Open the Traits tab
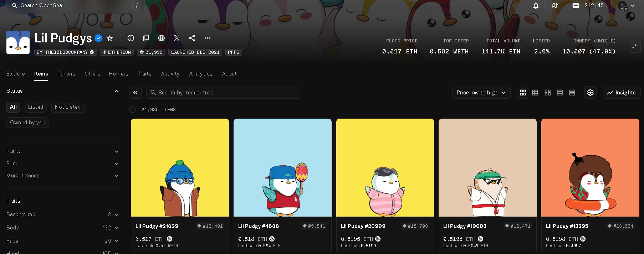Screen dimensions: 644x254 144,74
